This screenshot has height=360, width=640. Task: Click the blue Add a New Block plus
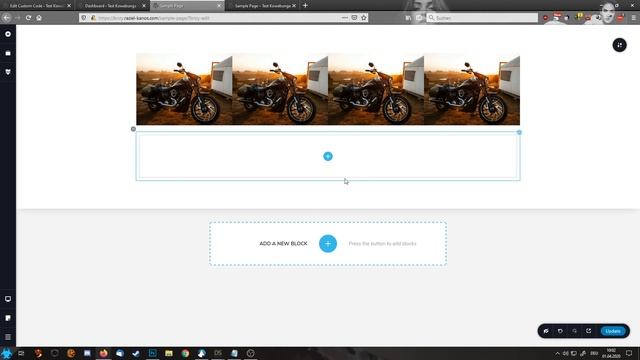(x=328, y=244)
